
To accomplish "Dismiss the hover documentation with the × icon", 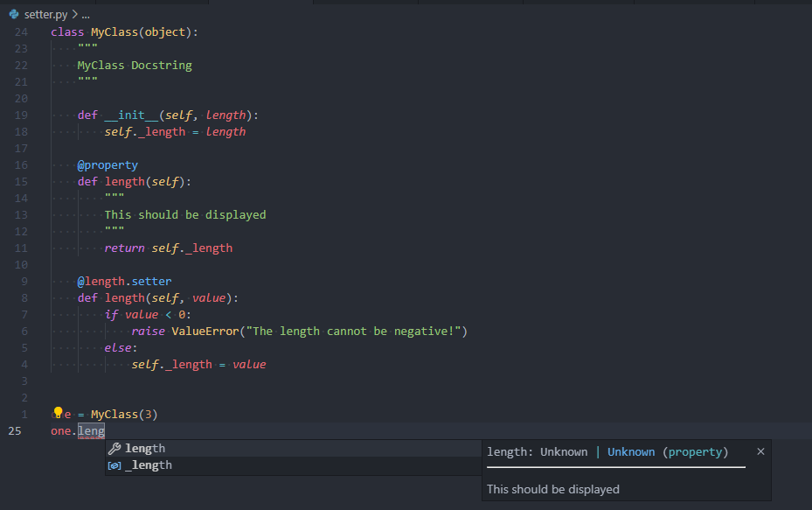I will point(760,451).
